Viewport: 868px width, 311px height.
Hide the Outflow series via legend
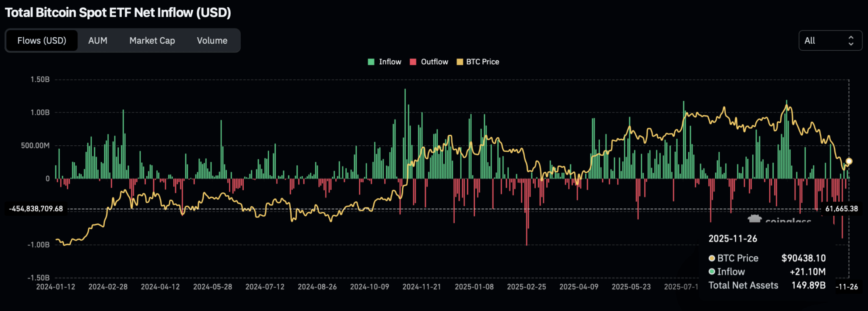pos(434,62)
